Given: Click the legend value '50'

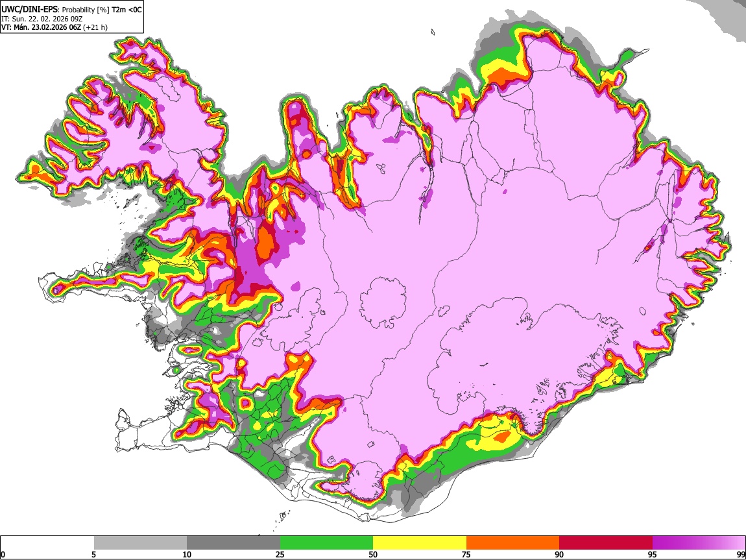Looking at the screenshot, I should point(373,555).
